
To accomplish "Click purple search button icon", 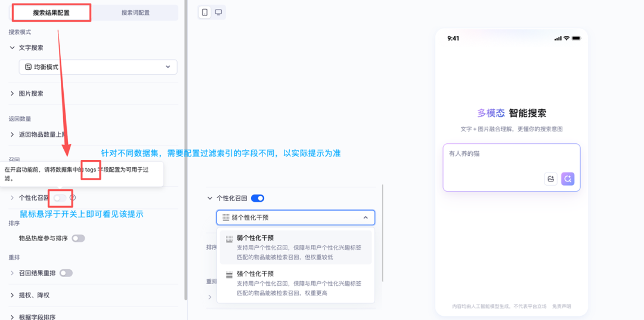I will click(568, 179).
